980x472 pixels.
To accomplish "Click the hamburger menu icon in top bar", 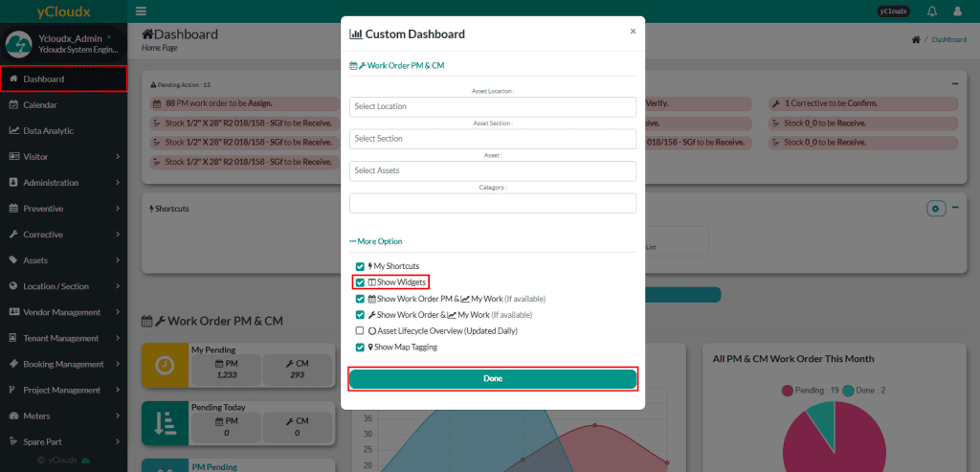I will tap(142, 11).
